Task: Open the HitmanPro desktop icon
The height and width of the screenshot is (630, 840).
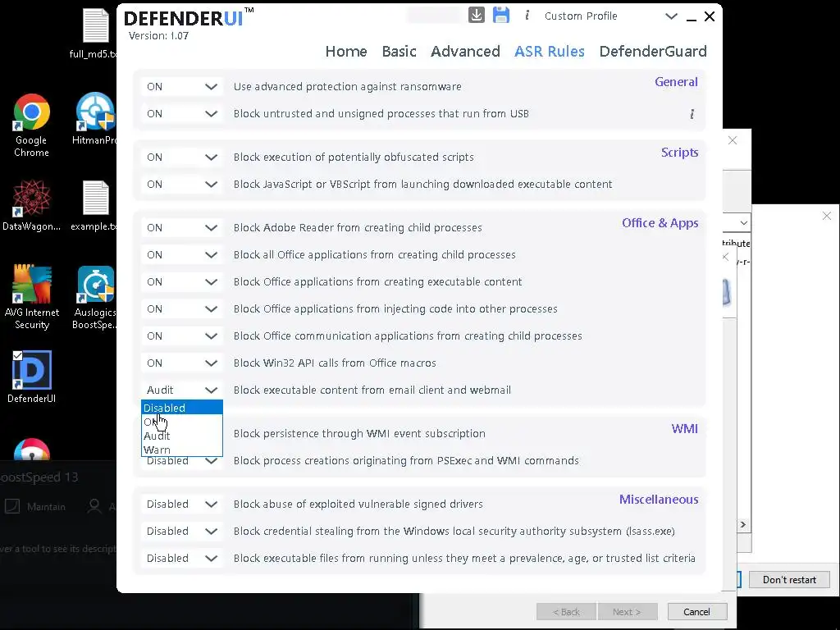Action: [x=95, y=119]
